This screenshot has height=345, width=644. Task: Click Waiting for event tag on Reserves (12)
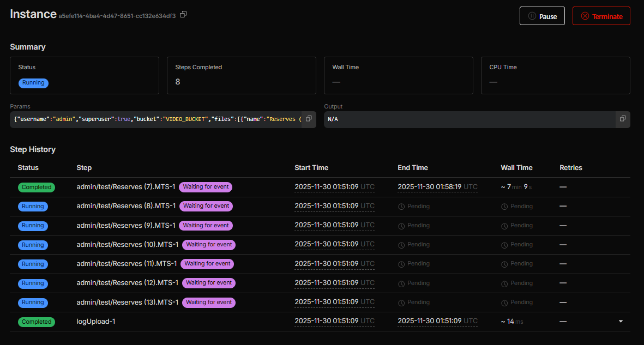pyautogui.click(x=209, y=283)
